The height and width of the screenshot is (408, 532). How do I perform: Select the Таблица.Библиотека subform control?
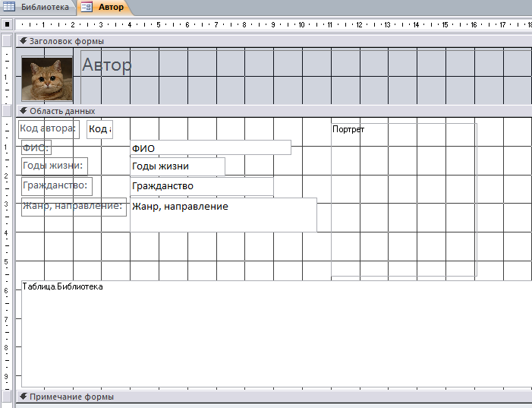pyautogui.click(x=276, y=334)
